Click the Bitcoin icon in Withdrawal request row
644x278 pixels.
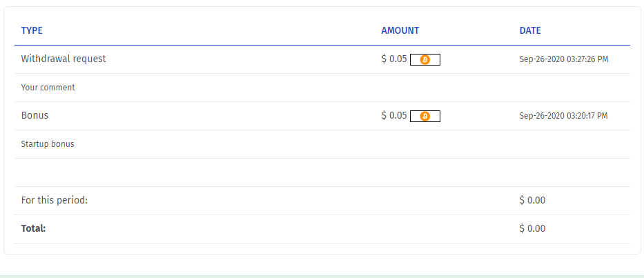[x=425, y=60]
